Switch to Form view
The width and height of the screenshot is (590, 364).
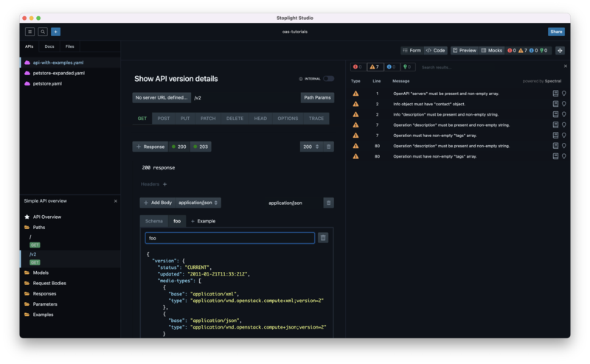412,50
